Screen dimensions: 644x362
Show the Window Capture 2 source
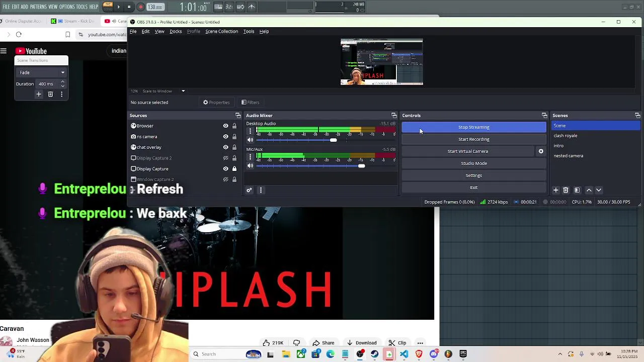click(225, 179)
